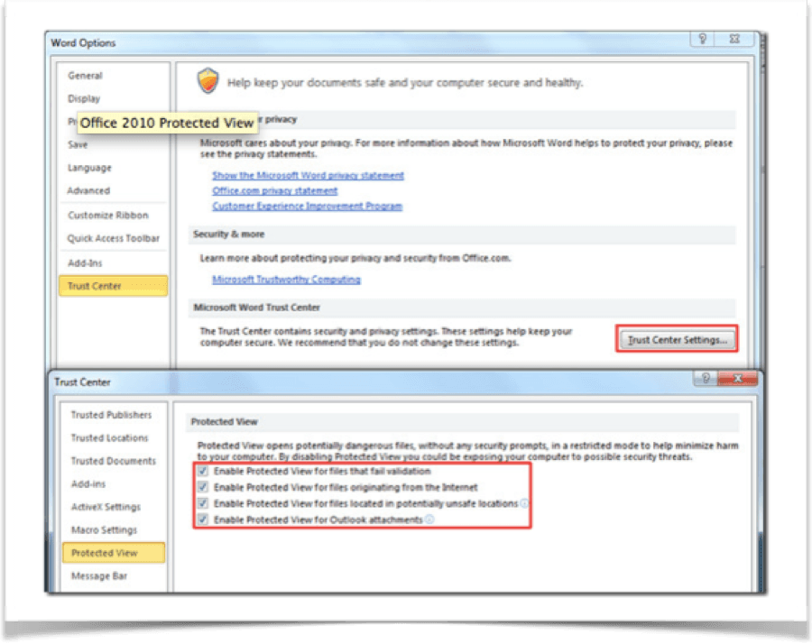Viewport: 812px width, 644px height.
Task: Click the 'Microsoft Word Trust Center' section heading
Action: click(257, 308)
